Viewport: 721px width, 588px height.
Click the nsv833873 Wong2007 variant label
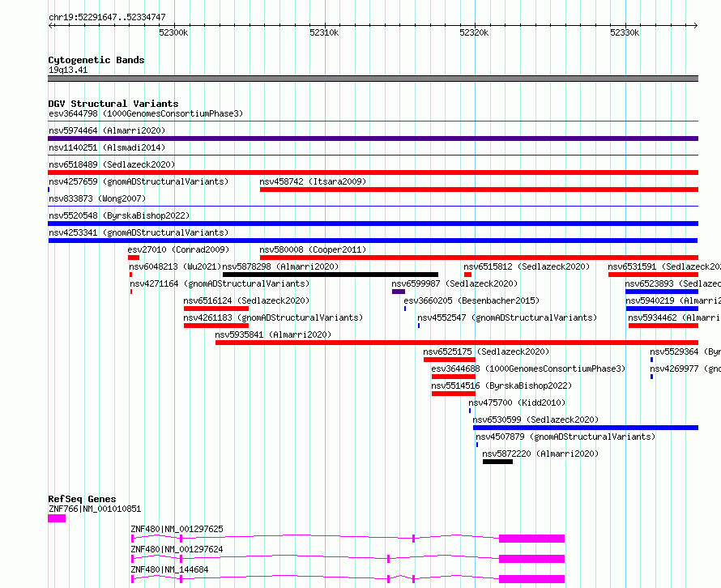(x=97, y=198)
